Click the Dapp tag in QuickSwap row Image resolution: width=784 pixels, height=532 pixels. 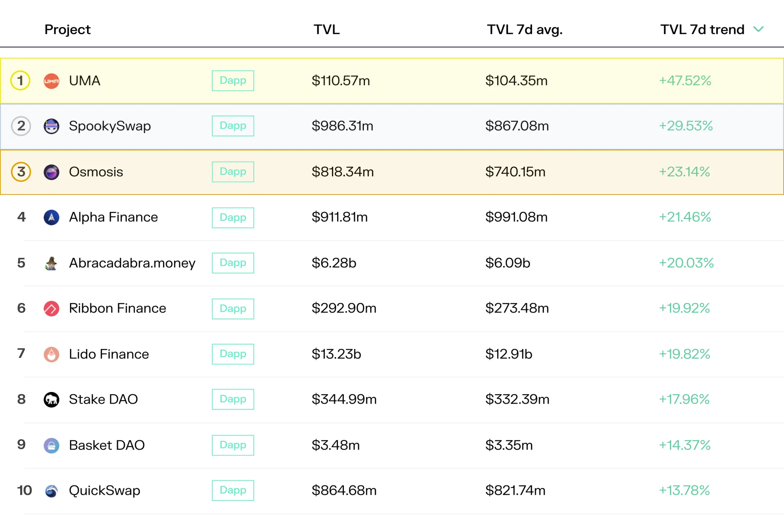tap(233, 490)
